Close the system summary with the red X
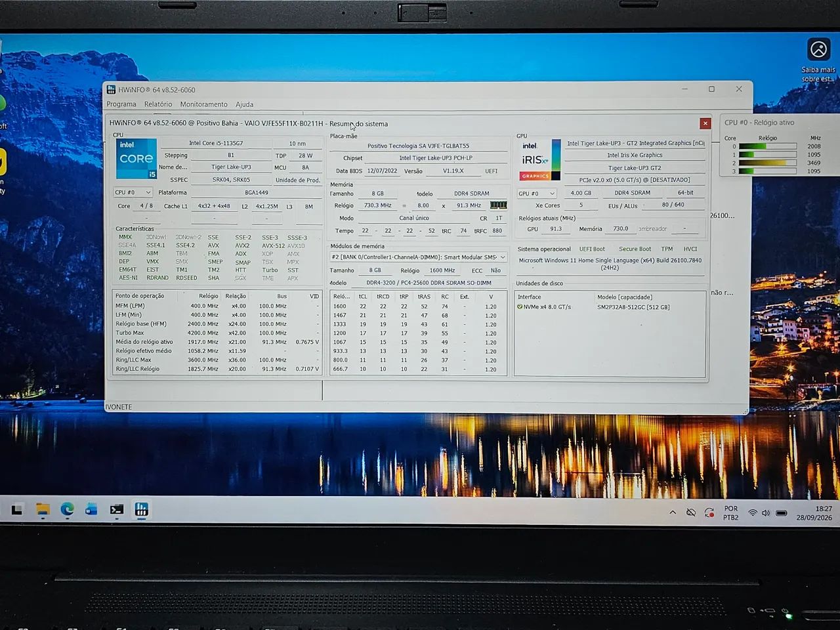Image resolution: width=840 pixels, height=630 pixels. [x=705, y=123]
